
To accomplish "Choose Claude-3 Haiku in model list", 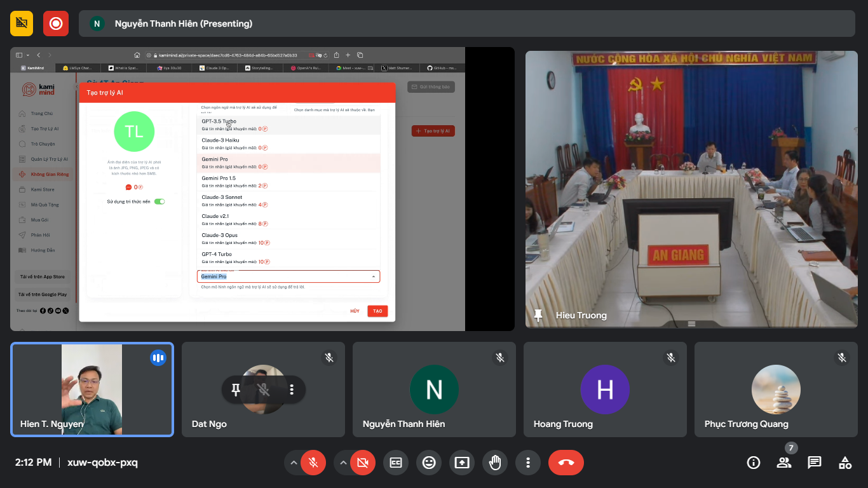I will (288, 144).
